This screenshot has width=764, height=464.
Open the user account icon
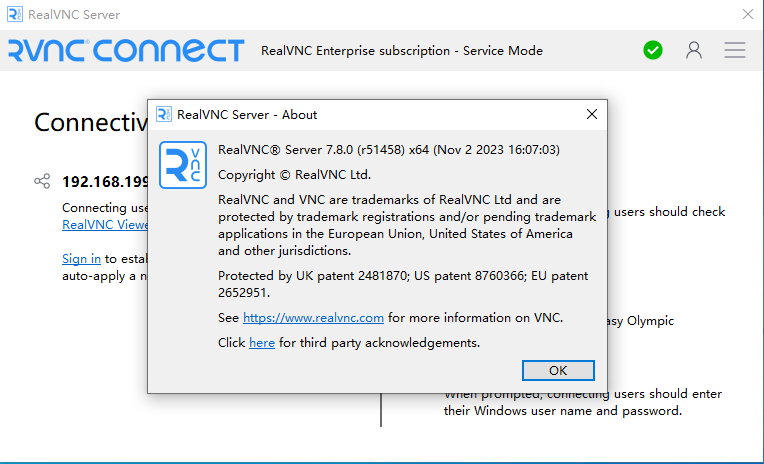pyautogui.click(x=694, y=50)
